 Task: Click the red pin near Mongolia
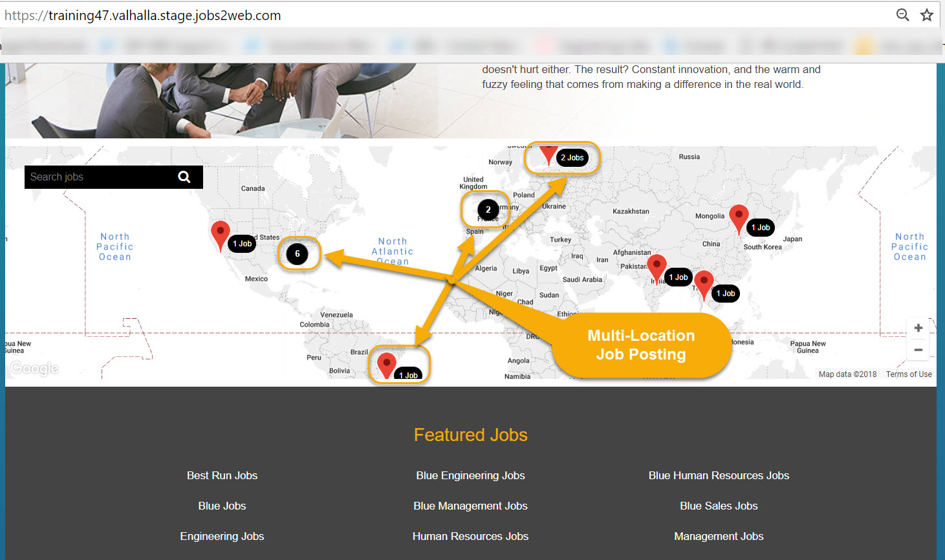pyautogui.click(x=739, y=220)
